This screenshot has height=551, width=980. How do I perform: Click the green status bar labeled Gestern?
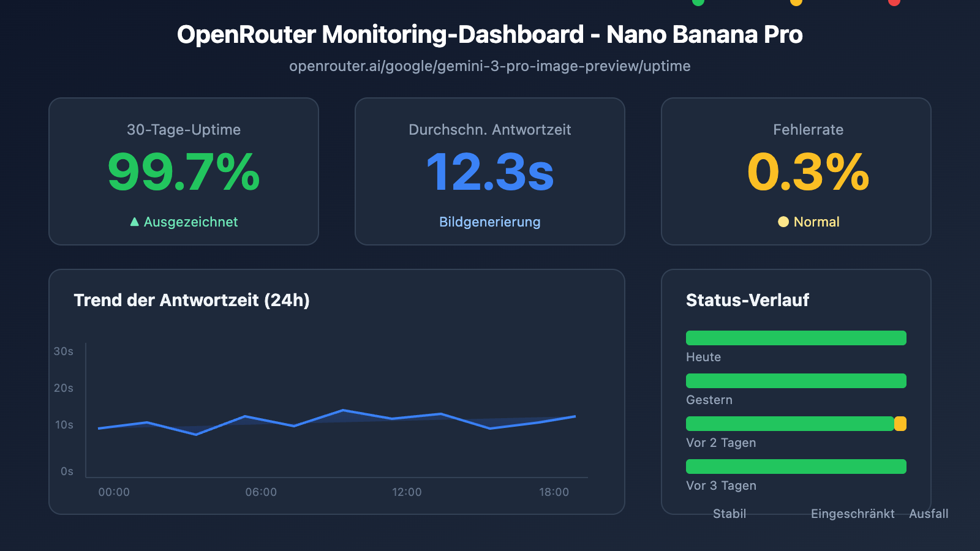pos(796,380)
